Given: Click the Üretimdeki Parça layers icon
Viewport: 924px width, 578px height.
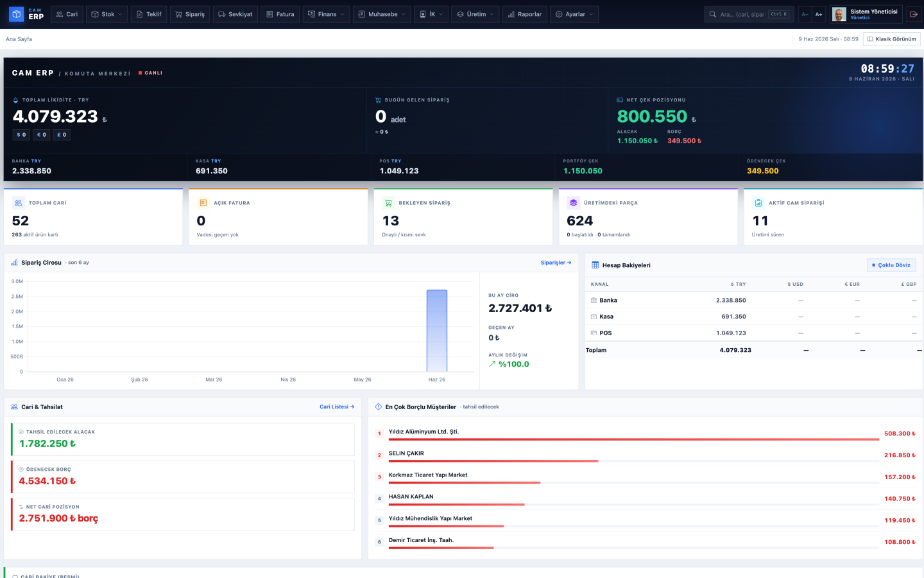Looking at the screenshot, I should tap(574, 203).
